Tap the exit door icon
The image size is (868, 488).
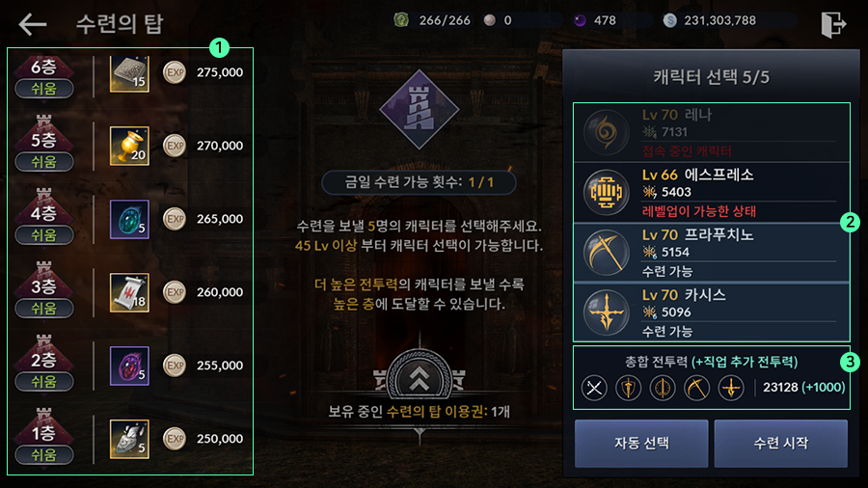[833, 24]
